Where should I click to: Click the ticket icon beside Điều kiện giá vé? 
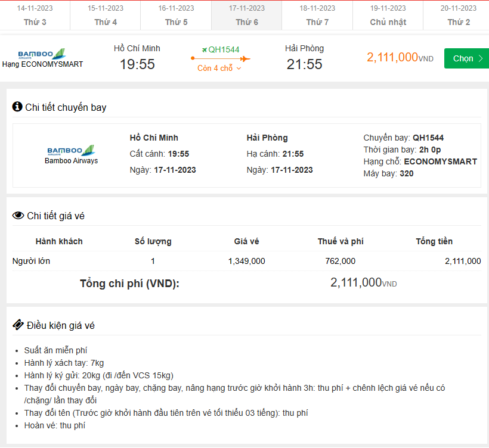tap(18, 325)
